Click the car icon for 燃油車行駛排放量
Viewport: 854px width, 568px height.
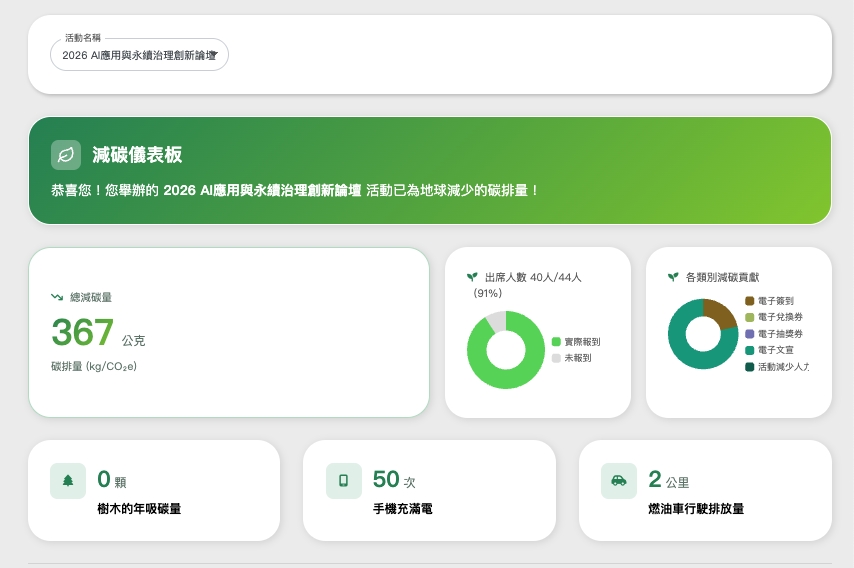(x=619, y=480)
